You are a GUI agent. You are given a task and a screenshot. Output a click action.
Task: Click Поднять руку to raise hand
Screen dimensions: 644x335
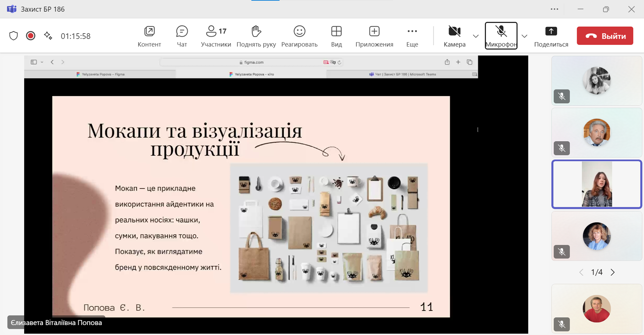pos(256,36)
